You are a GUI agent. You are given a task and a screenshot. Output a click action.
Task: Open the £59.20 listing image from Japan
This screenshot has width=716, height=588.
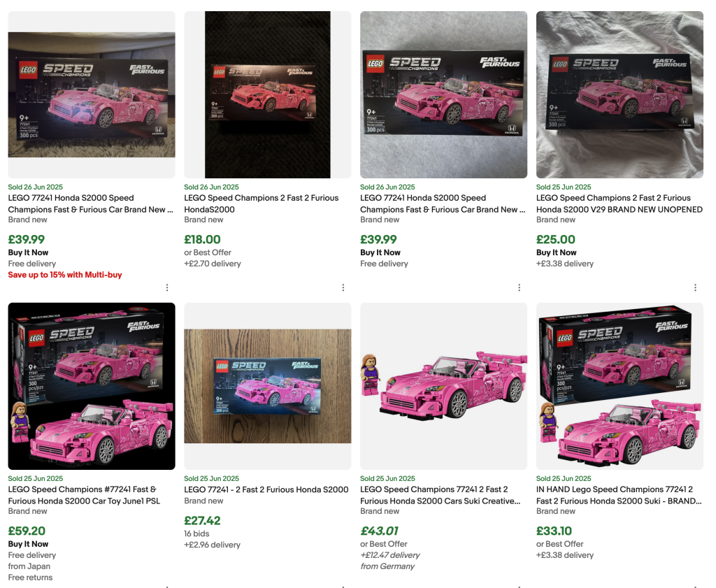coord(92,386)
